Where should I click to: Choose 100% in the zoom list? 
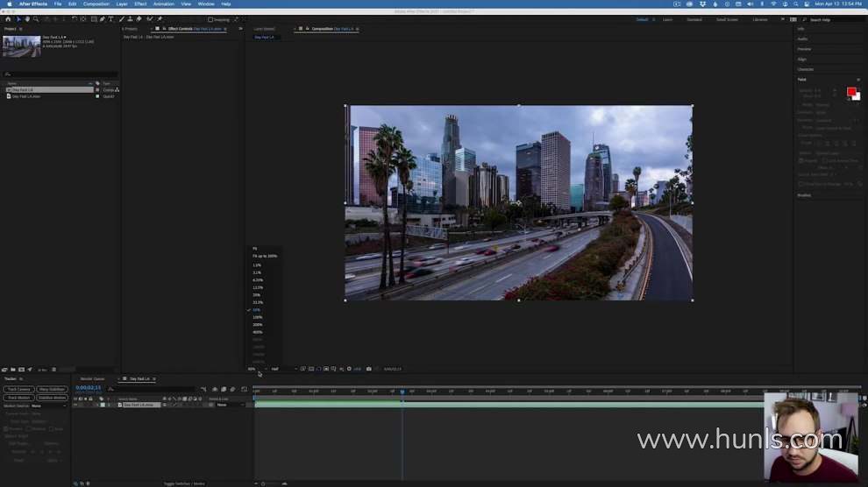click(257, 317)
